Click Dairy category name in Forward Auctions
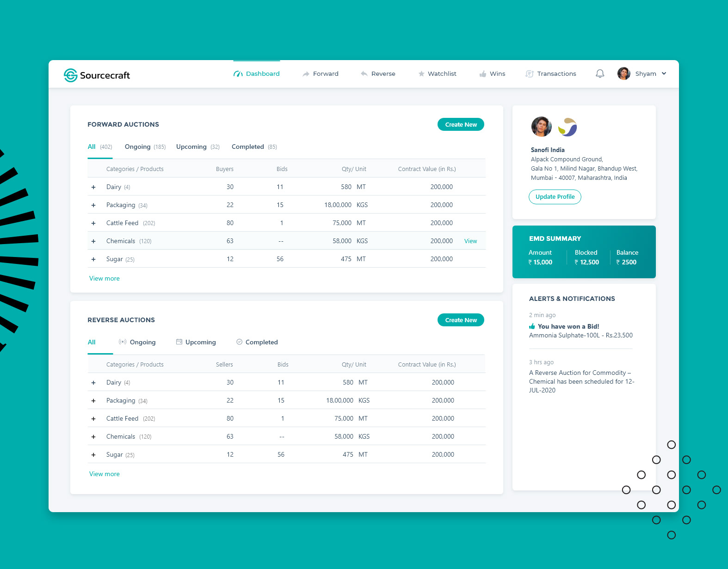Image resolution: width=728 pixels, height=569 pixels. [114, 187]
